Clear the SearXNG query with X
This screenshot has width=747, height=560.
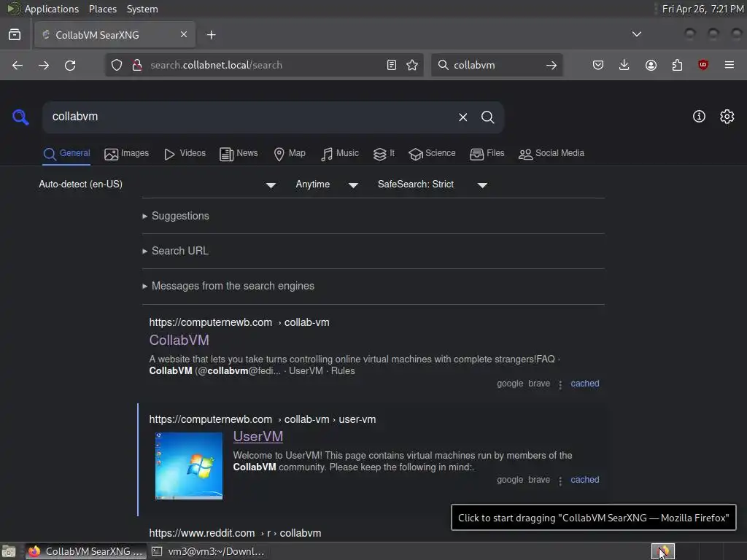[463, 117]
